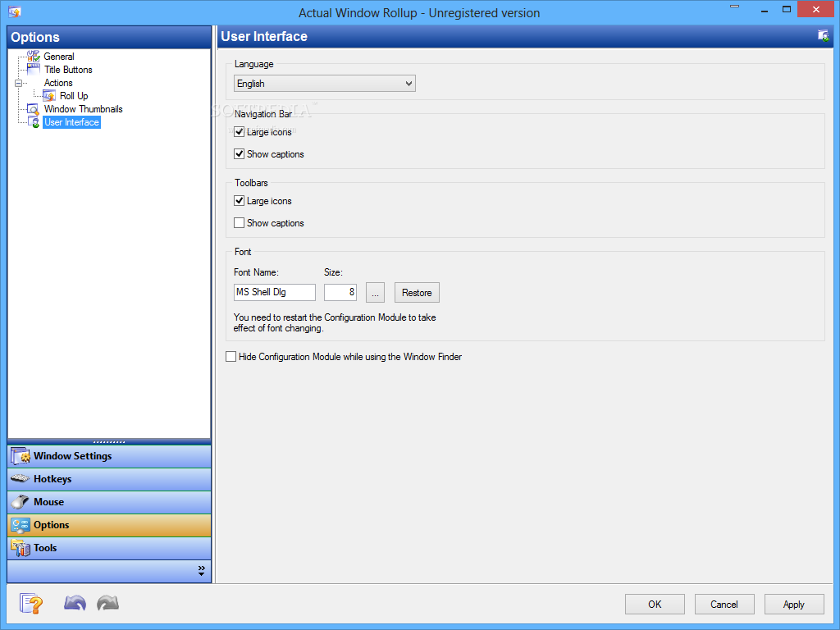Click the Options panel icon
The width and height of the screenshot is (840, 630).
pyautogui.click(x=21, y=525)
